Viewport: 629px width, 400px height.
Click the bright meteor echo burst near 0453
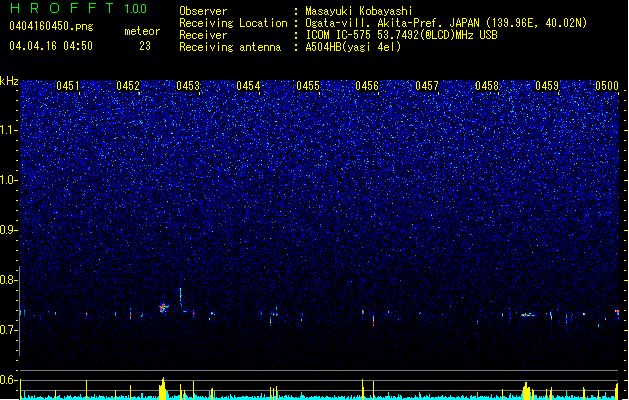tap(163, 308)
